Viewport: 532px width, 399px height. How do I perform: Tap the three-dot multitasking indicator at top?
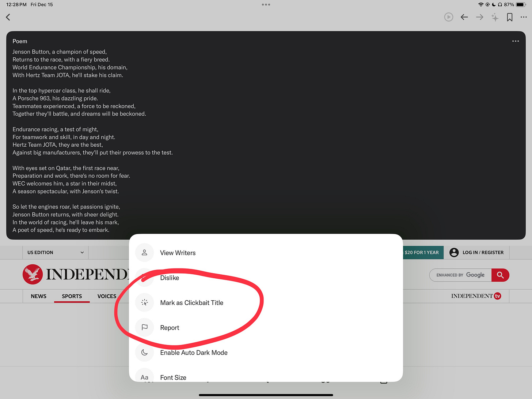pyautogui.click(x=266, y=5)
